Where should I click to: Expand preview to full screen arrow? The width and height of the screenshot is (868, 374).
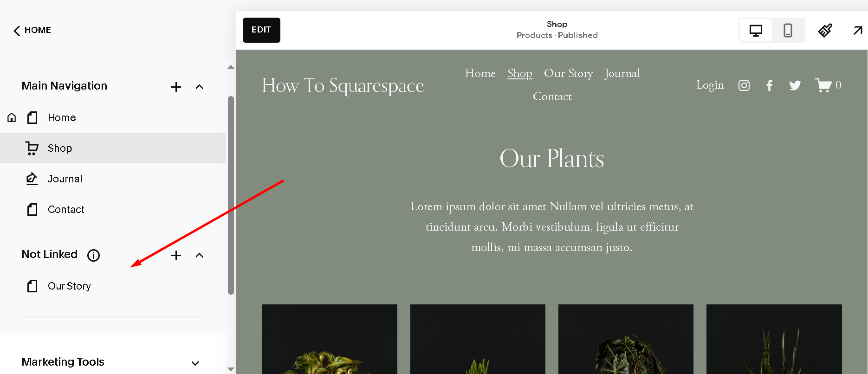point(858,31)
